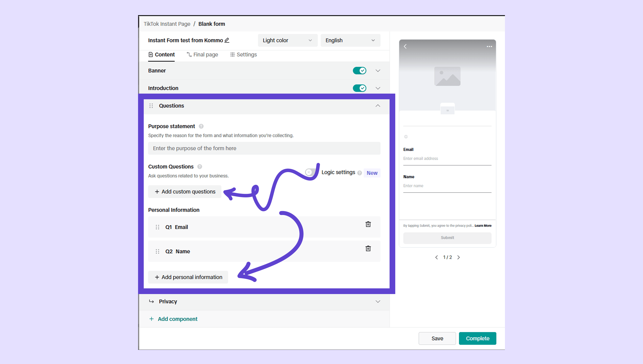Click the purpose statement input field
The height and width of the screenshot is (364, 643).
[x=264, y=148]
